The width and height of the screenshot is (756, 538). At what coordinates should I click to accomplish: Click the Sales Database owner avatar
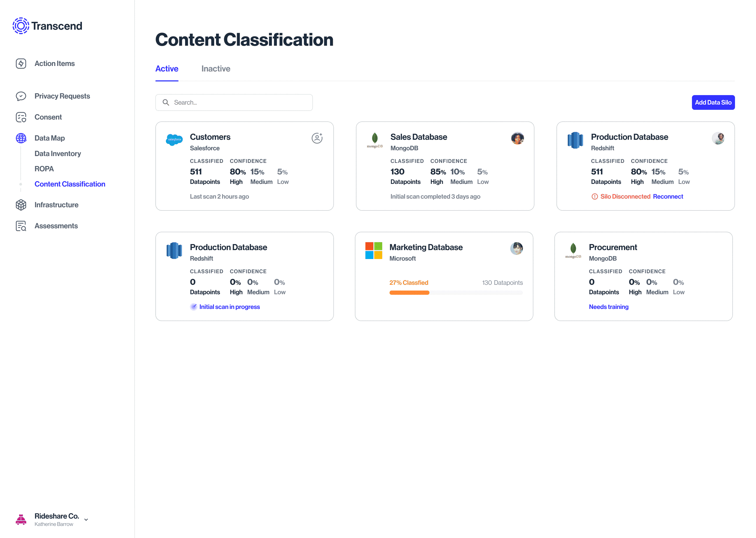517,138
